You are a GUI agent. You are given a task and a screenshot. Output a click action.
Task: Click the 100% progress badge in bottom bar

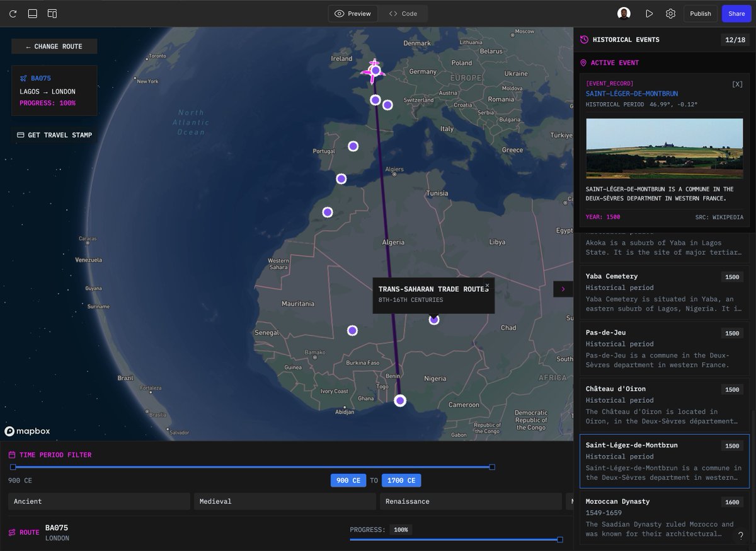point(401,530)
